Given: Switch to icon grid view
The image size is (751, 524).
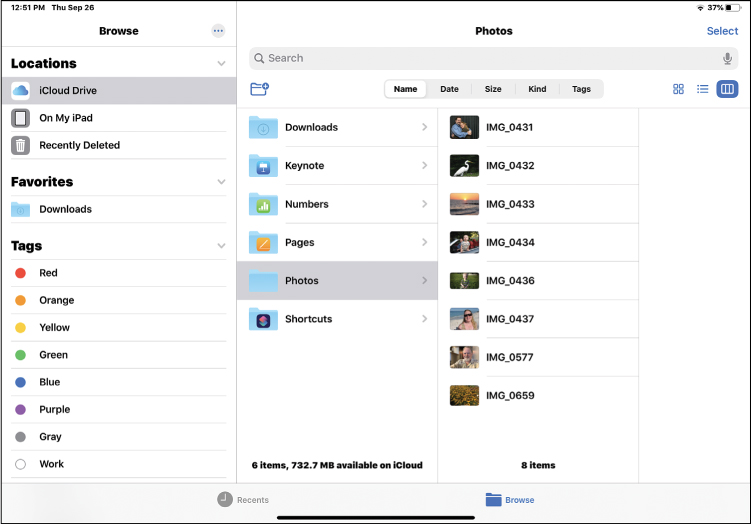Looking at the screenshot, I should pyautogui.click(x=678, y=89).
